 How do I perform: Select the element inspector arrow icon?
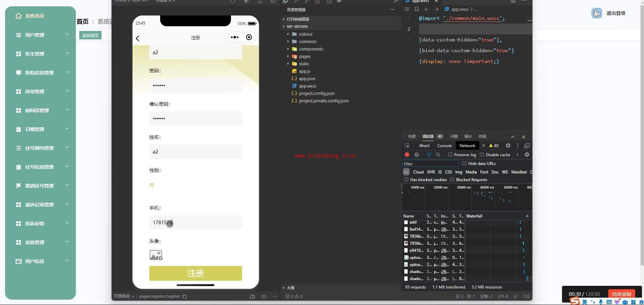407,146
